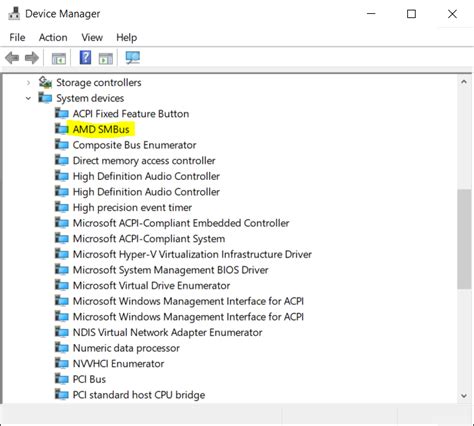Open the Help menu
The width and height of the screenshot is (474, 426).
pos(127,37)
